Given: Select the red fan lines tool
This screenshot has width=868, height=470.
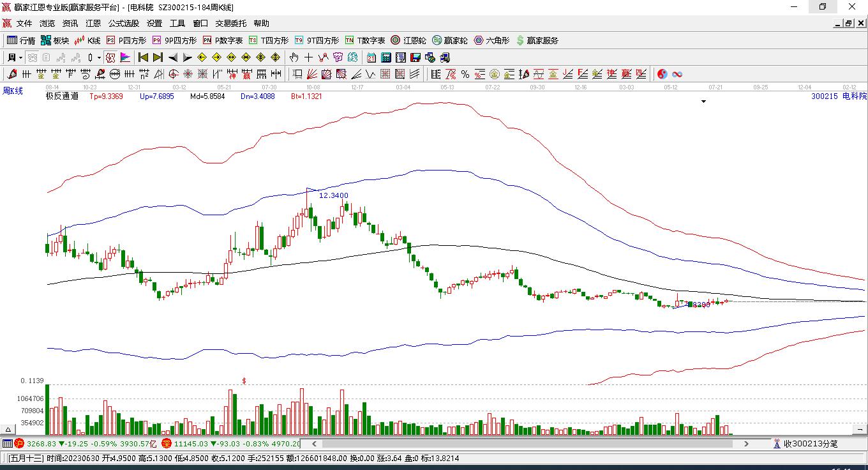Looking at the screenshot, I should (x=311, y=74).
